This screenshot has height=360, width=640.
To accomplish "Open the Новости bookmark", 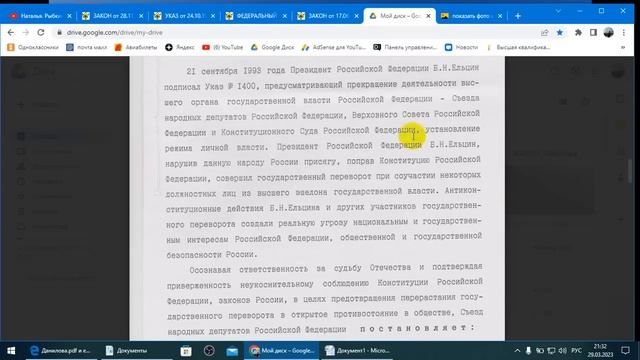I will tap(461, 47).
